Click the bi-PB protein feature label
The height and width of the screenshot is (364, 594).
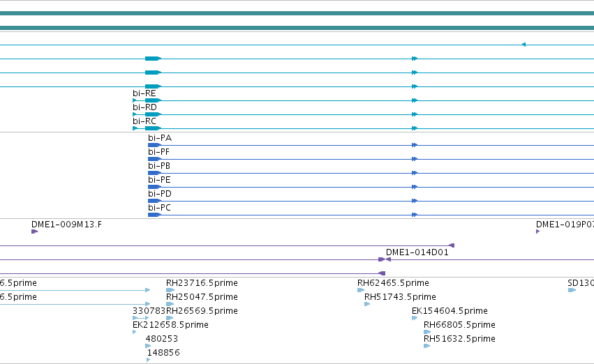click(159, 166)
